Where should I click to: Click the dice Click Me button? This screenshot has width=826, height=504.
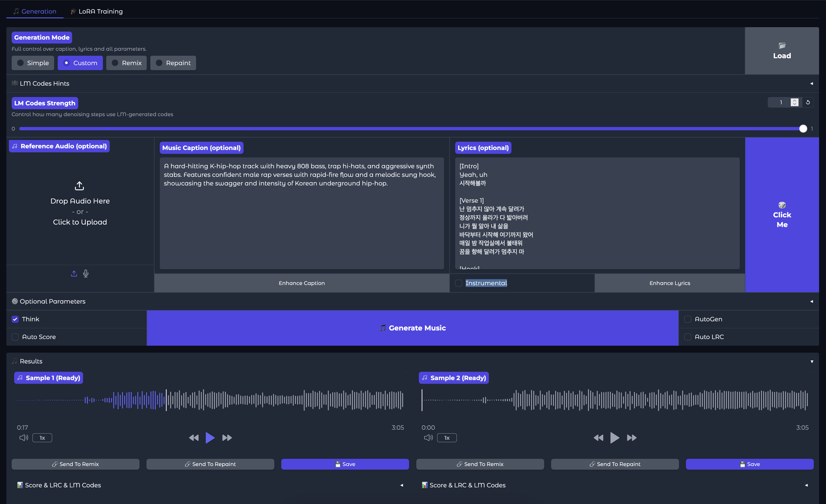[782, 215]
